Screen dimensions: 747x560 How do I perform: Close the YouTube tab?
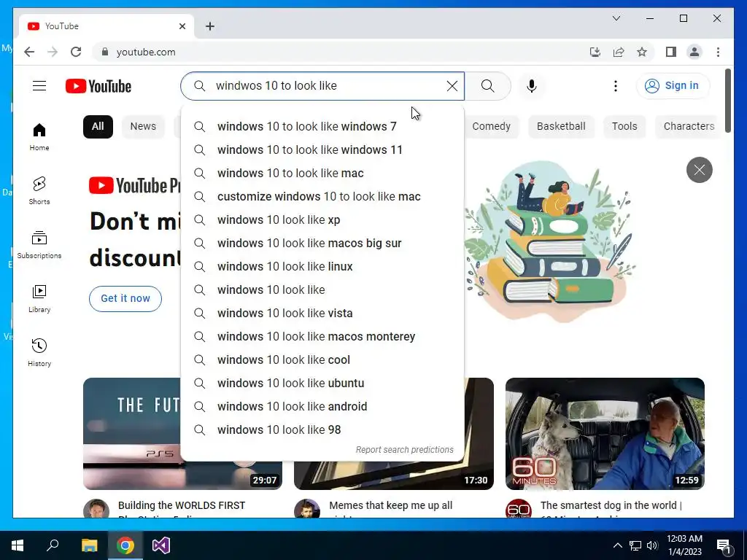[182, 26]
